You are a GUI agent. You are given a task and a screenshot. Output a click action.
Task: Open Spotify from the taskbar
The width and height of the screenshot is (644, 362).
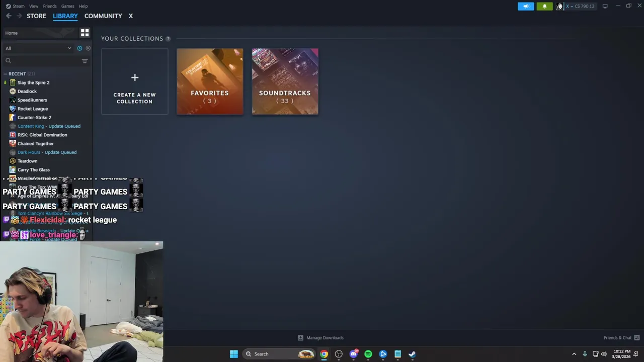(x=368, y=354)
